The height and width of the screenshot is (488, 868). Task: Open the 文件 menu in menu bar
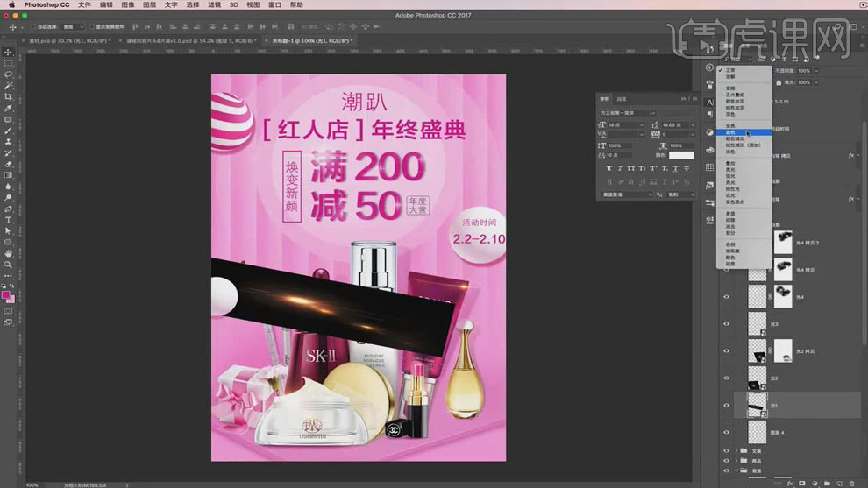click(84, 4)
